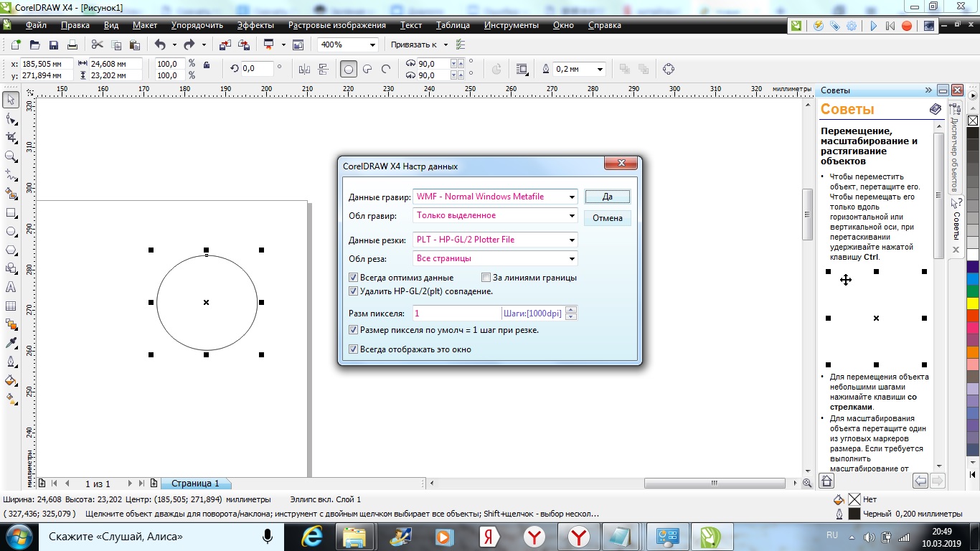Save the document with the floppy icon
Viewport: 980px width, 551px height.
[x=53, y=44]
